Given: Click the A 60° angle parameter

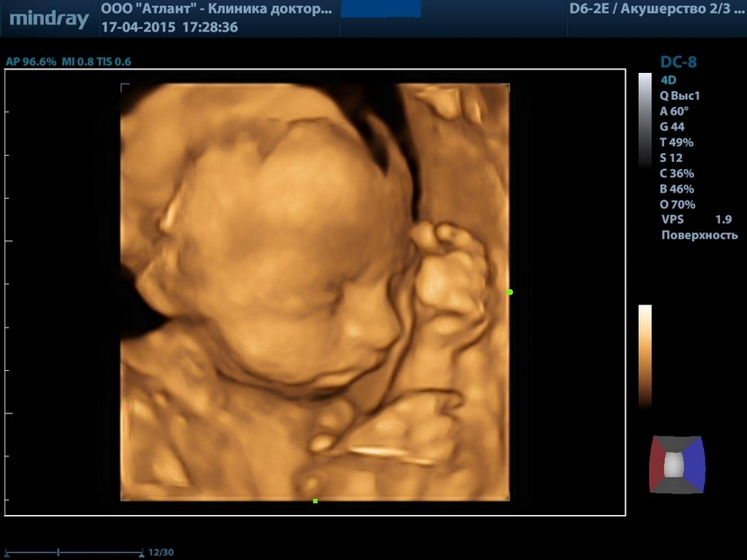Looking at the screenshot, I should click(674, 112).
